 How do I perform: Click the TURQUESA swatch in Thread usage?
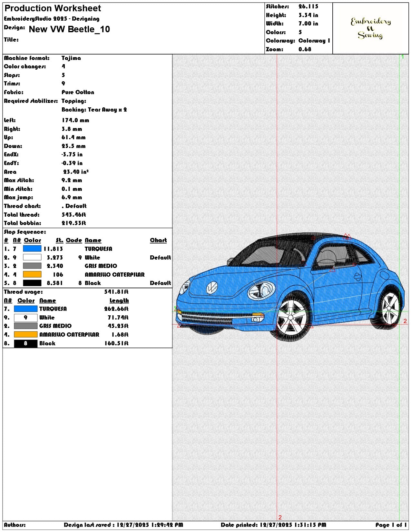(26, 309)
